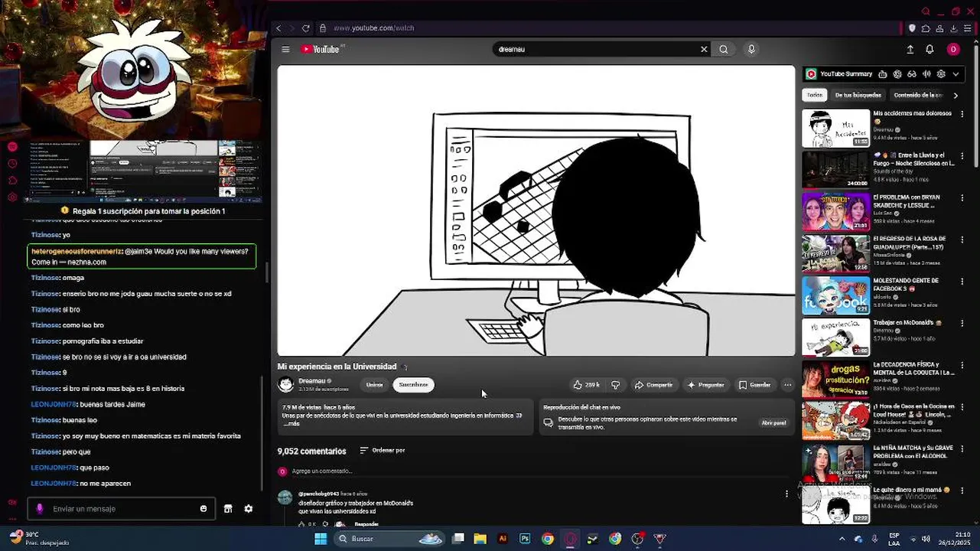This screenshot has height=551, width=980.
Task: Expand the description with '...más'
Action: (x=291, y=424)
